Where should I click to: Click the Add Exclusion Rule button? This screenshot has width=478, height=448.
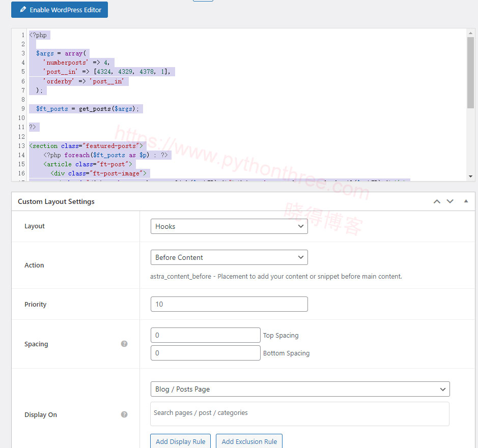click(249, 441)
